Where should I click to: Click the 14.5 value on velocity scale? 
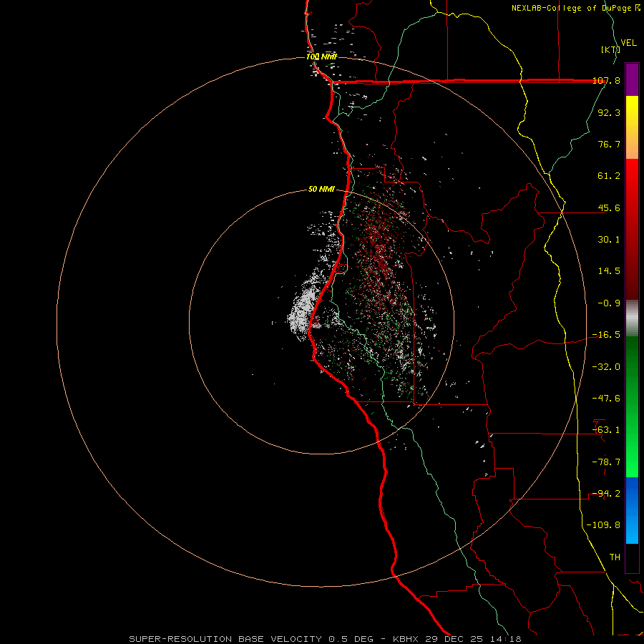609,271
